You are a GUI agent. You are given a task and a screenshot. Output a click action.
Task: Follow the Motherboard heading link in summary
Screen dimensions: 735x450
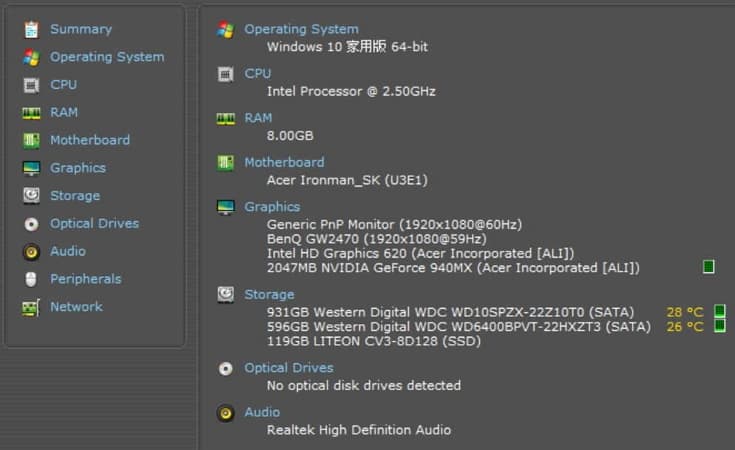click(284, 162)
